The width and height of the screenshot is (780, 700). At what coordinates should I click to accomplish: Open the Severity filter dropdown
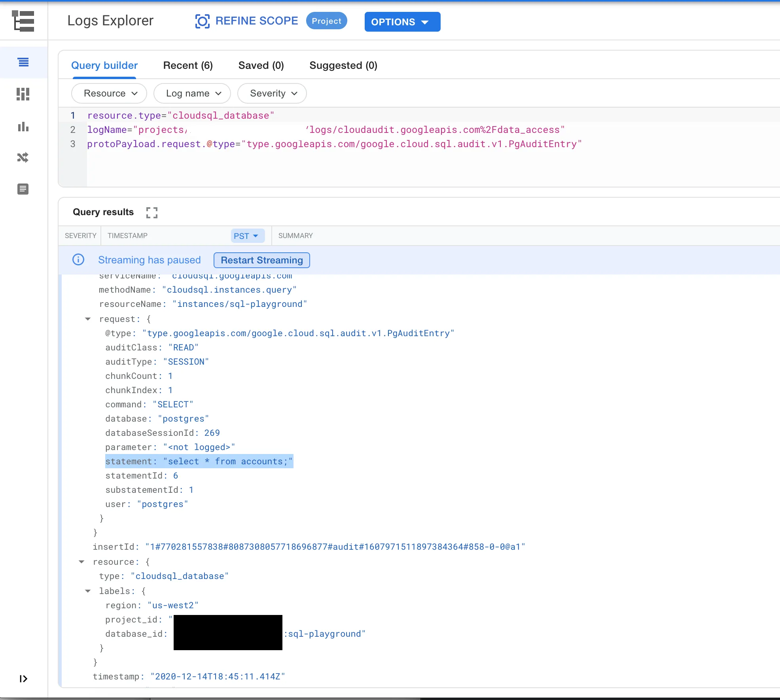click(272, 93)
